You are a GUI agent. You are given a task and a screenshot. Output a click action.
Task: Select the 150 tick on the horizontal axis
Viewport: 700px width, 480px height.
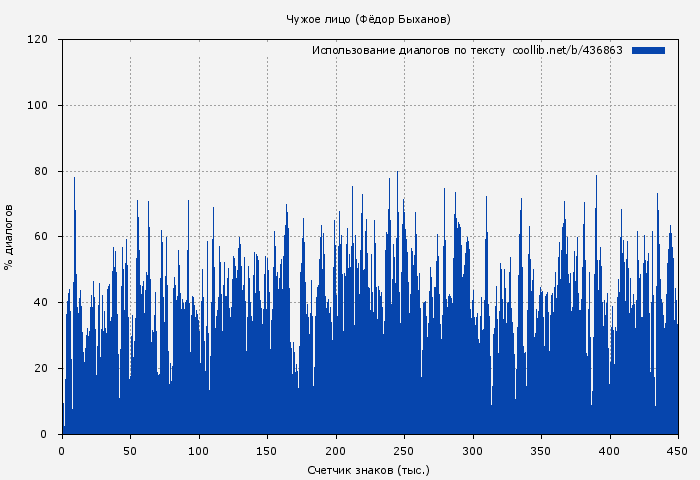click(267, 451)
